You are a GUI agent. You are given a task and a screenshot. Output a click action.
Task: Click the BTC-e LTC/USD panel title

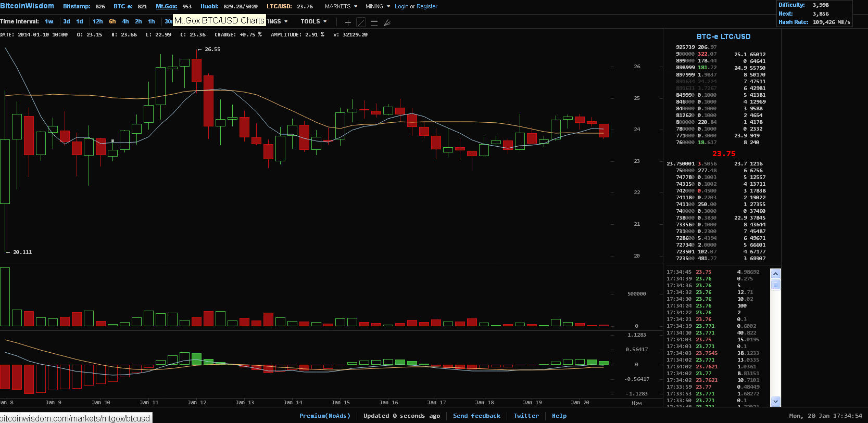click(723, 36)
